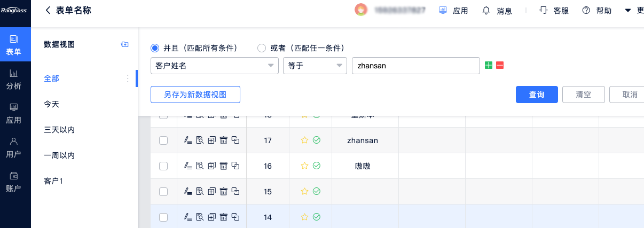644x228 pixels.
Task: Click the duplicate add icon in row 16
Action: point(211,166)
